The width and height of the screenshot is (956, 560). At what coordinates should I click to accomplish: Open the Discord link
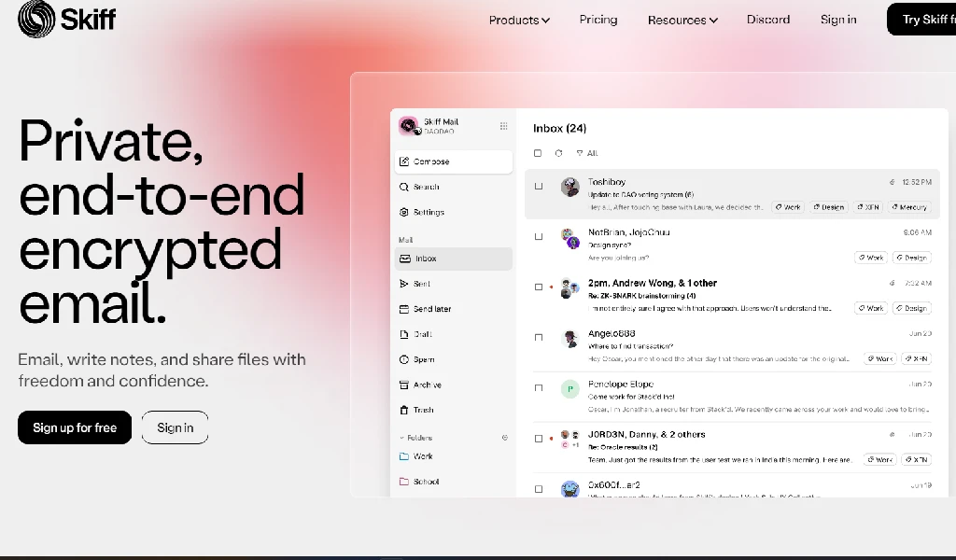(x=768, y=20)
